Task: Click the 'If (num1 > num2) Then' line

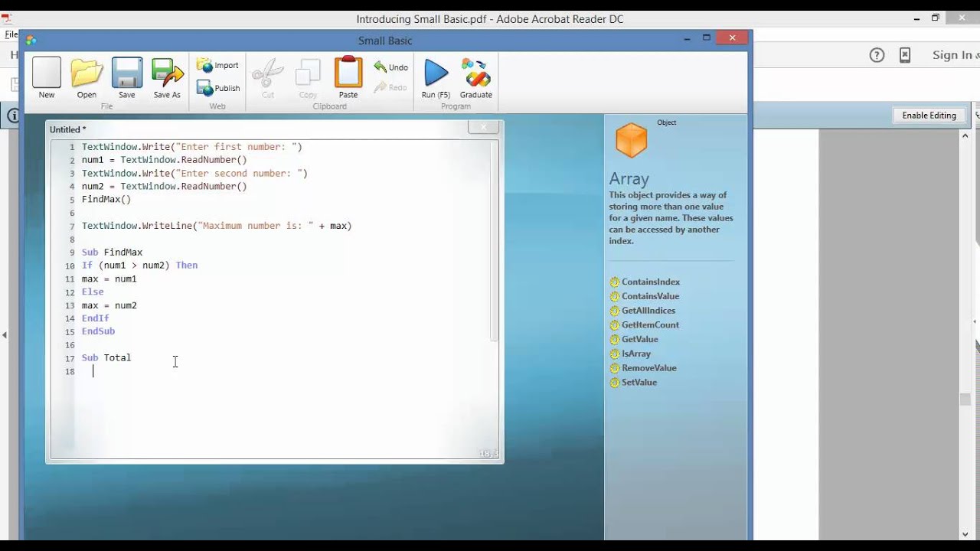Action: (139, 266)
